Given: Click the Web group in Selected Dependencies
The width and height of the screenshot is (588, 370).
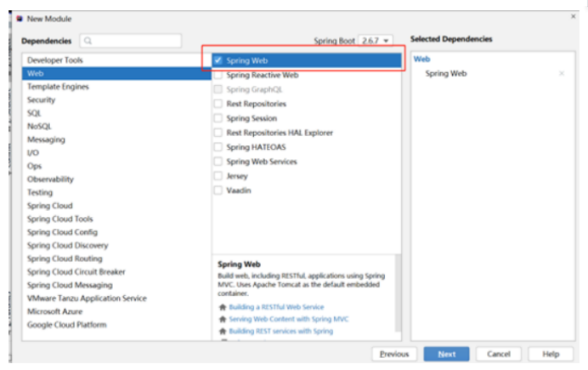Looking at the screenshot, I should [421, 59].
